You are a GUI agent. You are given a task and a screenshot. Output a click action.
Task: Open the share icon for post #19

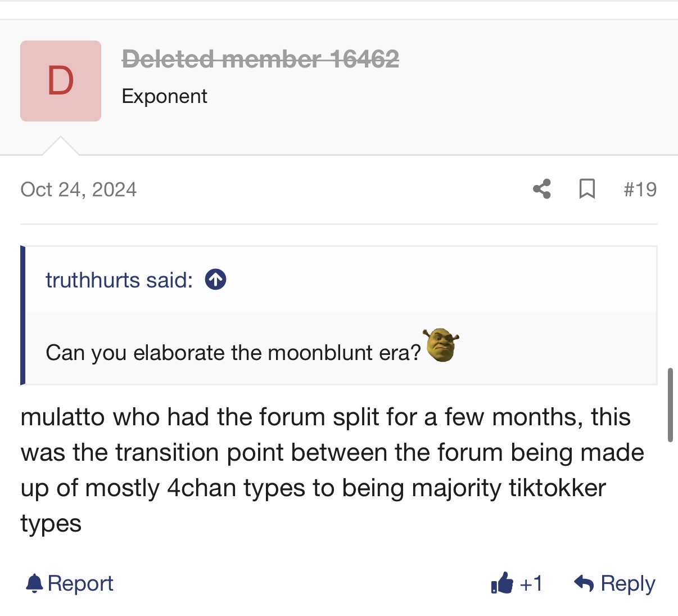542,189
